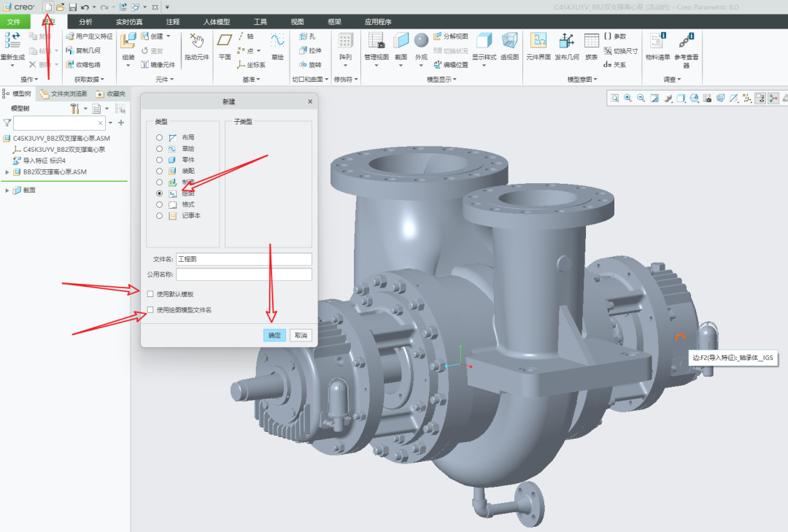
Task: Enable the 使用默认模板 checkbox
Action: [x=150, y=294]
